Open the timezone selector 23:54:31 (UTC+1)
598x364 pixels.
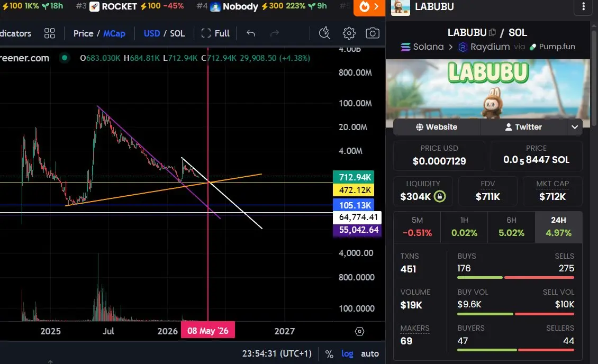point(277,354)
